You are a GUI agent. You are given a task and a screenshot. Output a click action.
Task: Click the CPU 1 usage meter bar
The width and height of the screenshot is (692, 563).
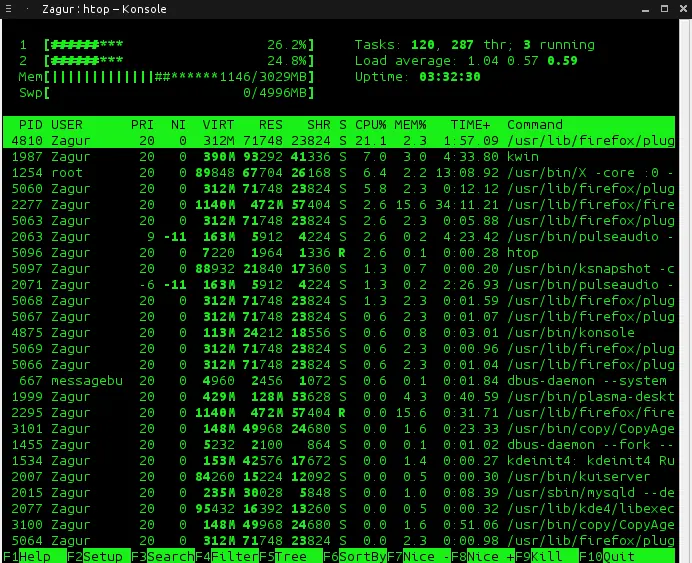click(179, 45)
